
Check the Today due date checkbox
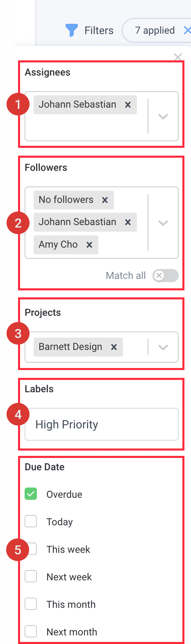(31, 522)
